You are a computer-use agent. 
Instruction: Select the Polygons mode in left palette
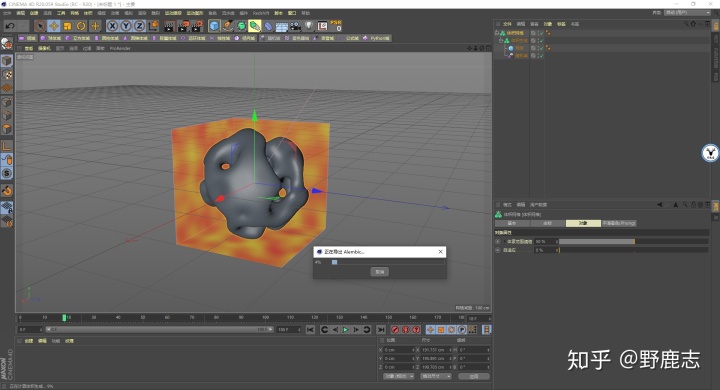click(7, 129)
